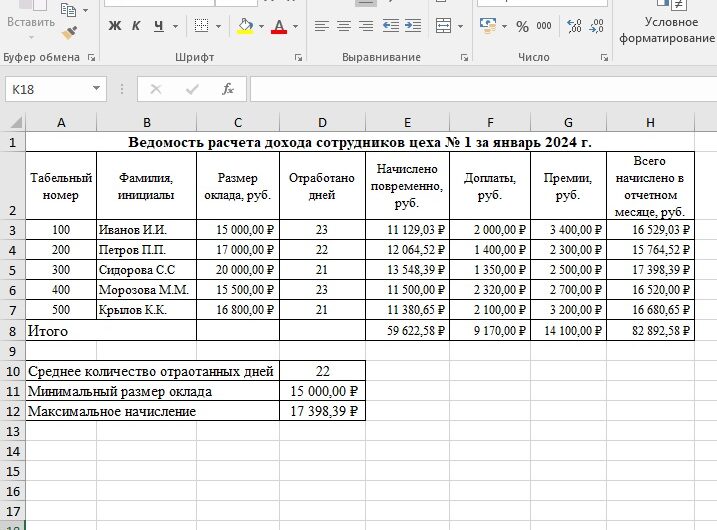Viewport: 717px width, 530px height.
Task: Click the insert function fx icon
Action: 228,89
